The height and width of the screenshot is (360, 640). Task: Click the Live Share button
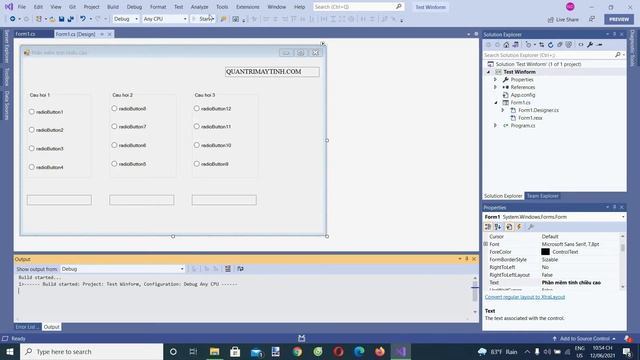(x=563, y=19)
